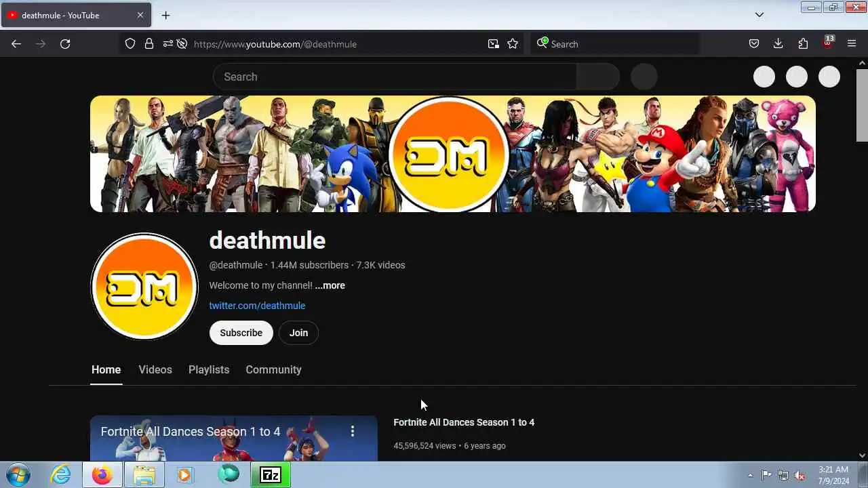Click the uBlock extension badge showing 13

827,43
